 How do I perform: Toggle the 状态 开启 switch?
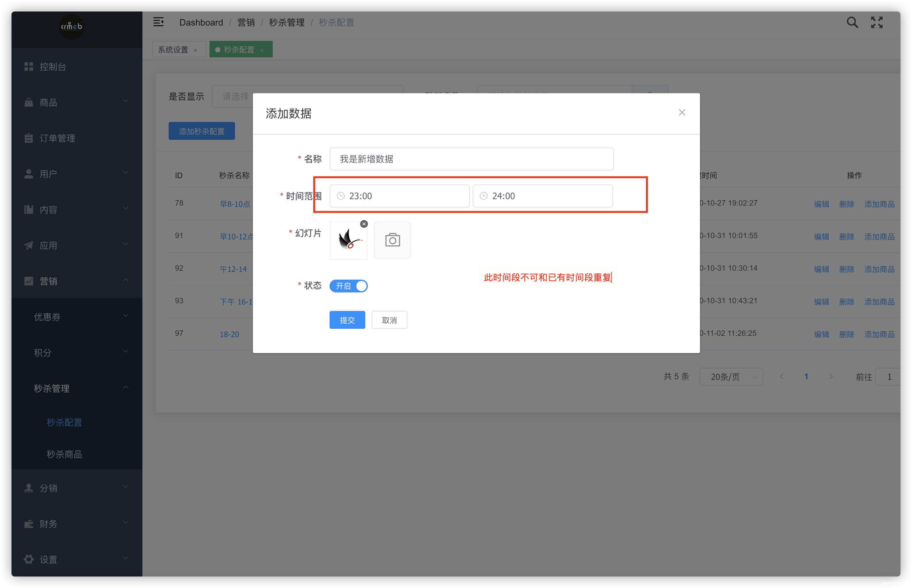point(348,286)
